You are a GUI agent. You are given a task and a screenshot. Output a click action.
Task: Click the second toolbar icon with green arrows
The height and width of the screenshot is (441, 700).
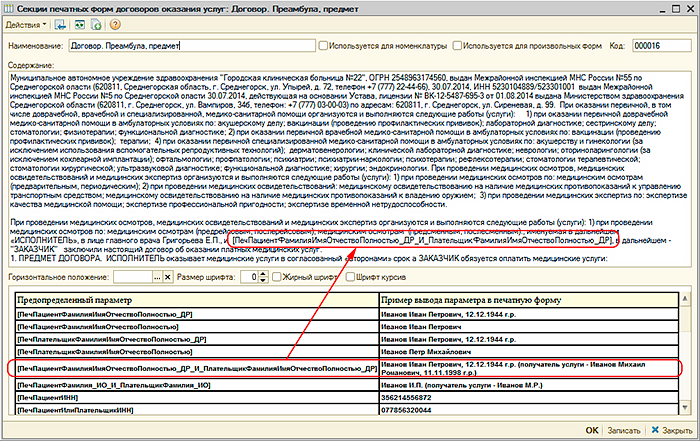tap(80, 24)
